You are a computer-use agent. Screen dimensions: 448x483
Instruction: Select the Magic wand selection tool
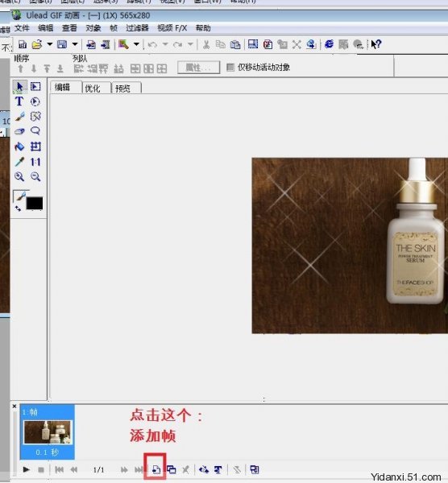coord(35,117)
